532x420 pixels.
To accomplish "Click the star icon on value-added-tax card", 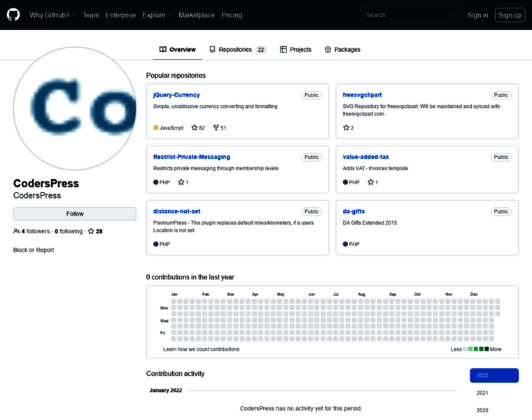I will 370,182.
